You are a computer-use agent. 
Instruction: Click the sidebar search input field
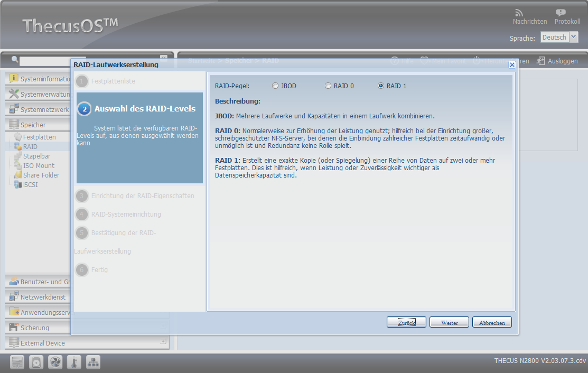[x=52, y=60]
